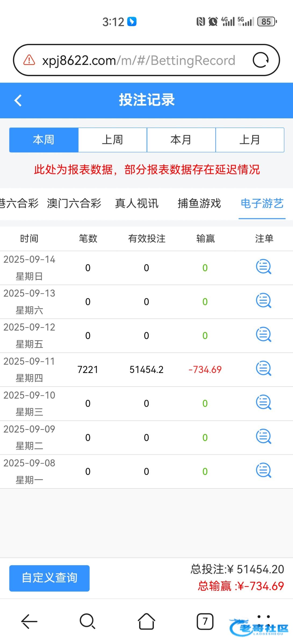The width and height of the screenshot is (293, 644).
Task: Switch to 真人视讯 category tab
Action: 137,203
